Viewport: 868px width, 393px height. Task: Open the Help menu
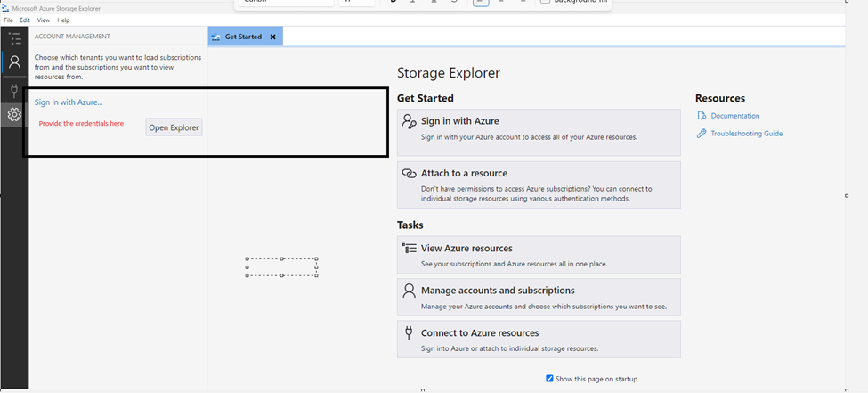(x=63, y=20)
